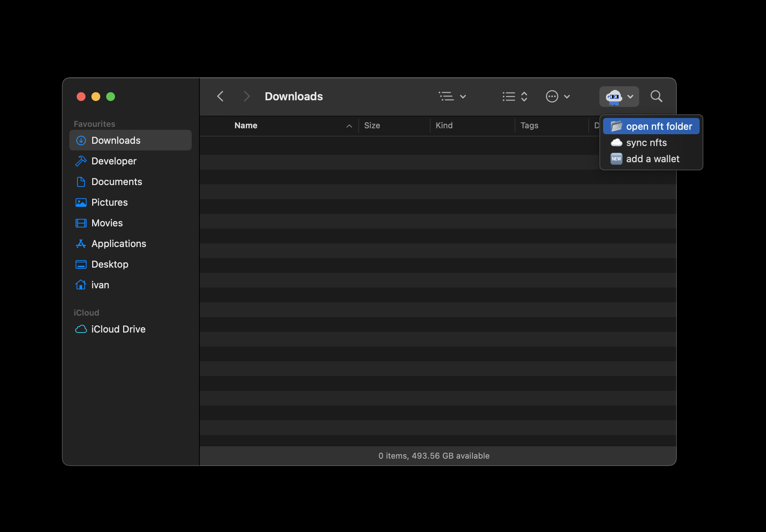Screen dimensions: 766x532
Task: Open the ivan home folder
Action: pos(100,285)
